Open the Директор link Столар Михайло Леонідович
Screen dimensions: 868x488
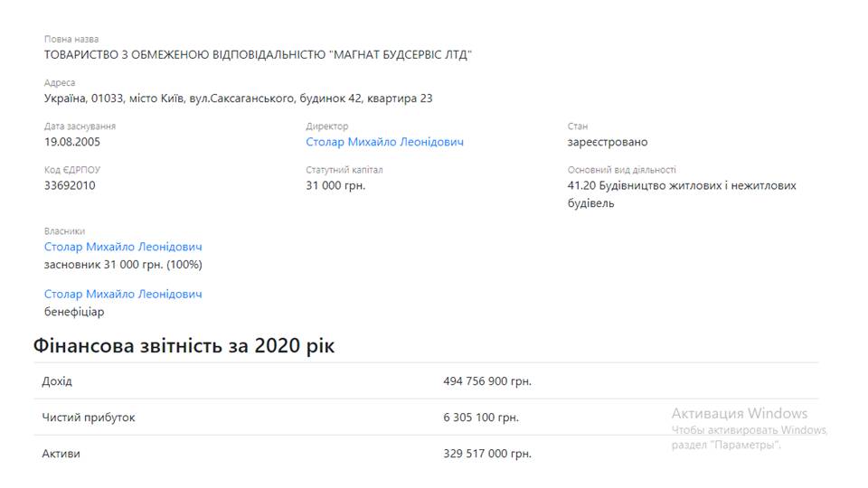pos(384,142)
